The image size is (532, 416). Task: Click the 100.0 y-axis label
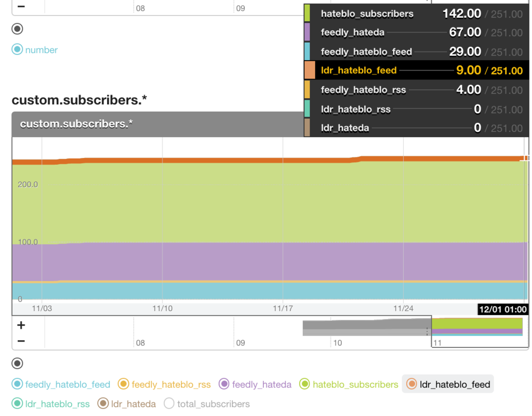[28, 242]
